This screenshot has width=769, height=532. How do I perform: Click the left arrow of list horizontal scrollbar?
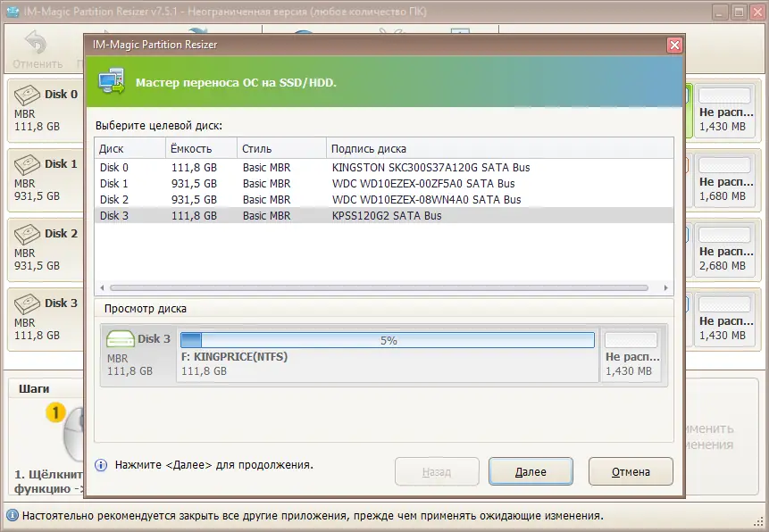coord(102,287)
